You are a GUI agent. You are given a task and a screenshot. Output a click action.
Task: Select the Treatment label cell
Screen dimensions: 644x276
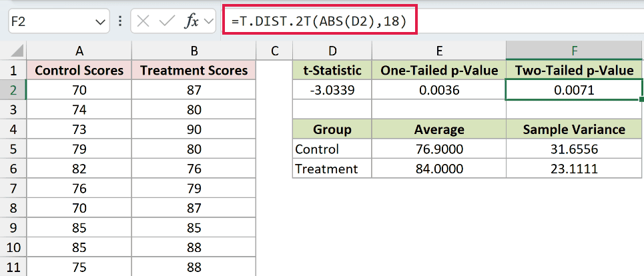click(x=332, y=169)
